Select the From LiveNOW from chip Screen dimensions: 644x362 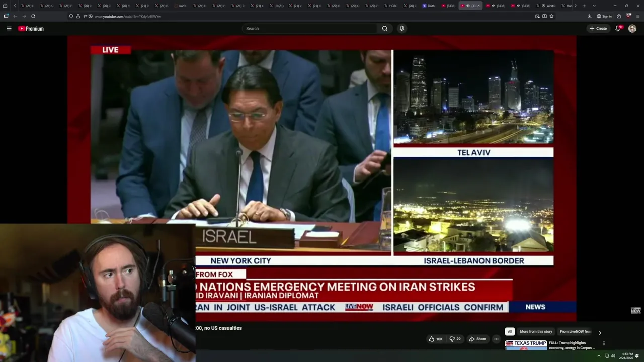576,332
